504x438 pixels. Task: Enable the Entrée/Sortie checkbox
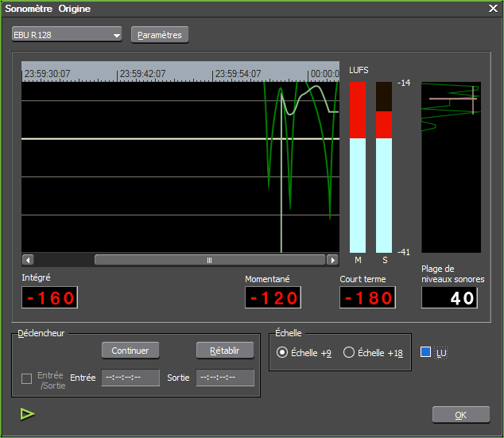26,378
